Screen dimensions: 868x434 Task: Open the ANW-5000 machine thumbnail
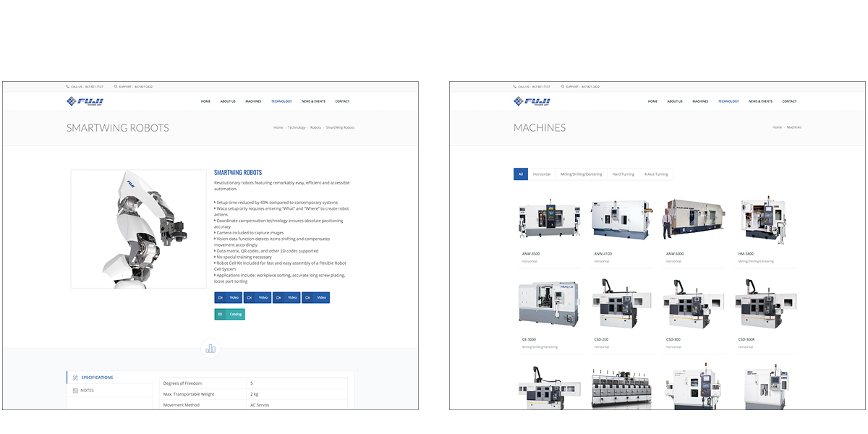point(692,221)
